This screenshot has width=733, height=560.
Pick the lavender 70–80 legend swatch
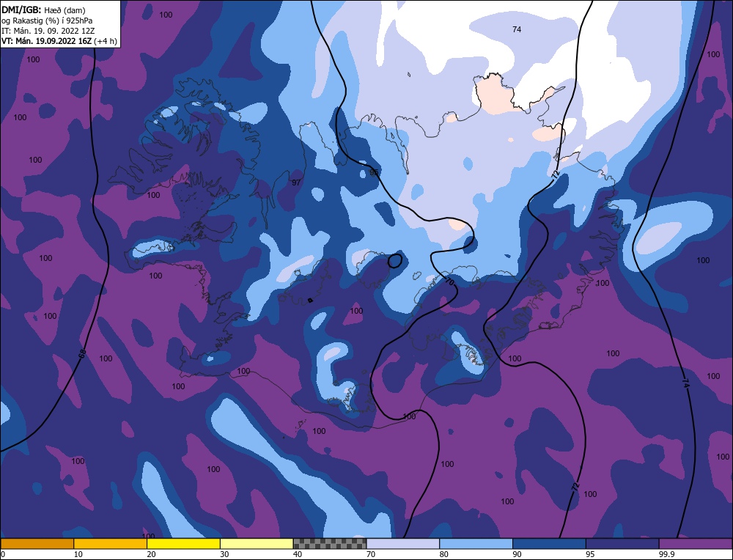(x=403, y=544)
